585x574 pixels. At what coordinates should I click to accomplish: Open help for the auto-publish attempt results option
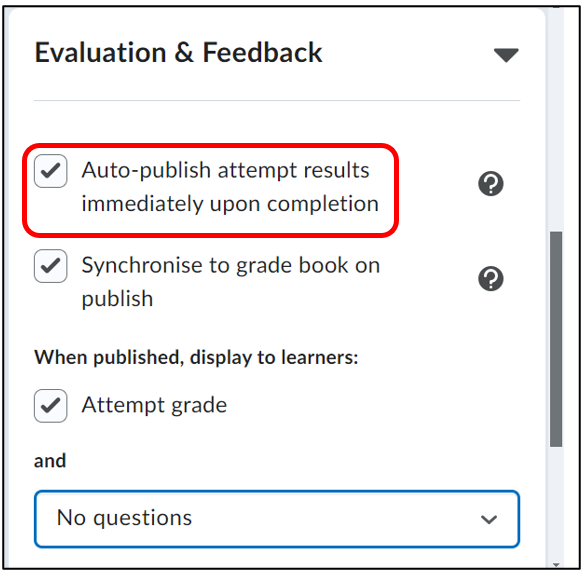(491, 184)
